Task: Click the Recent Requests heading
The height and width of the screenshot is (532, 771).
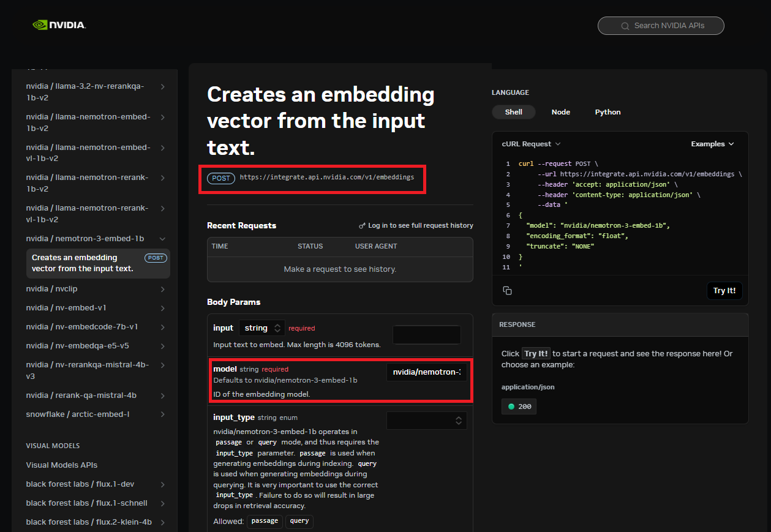Action: tap(241, 225)
